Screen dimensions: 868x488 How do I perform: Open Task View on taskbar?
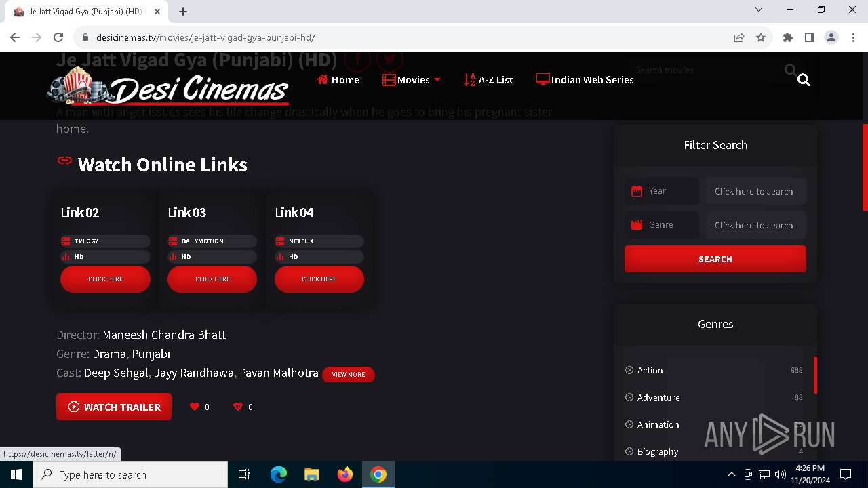click(x=244, y=474)
